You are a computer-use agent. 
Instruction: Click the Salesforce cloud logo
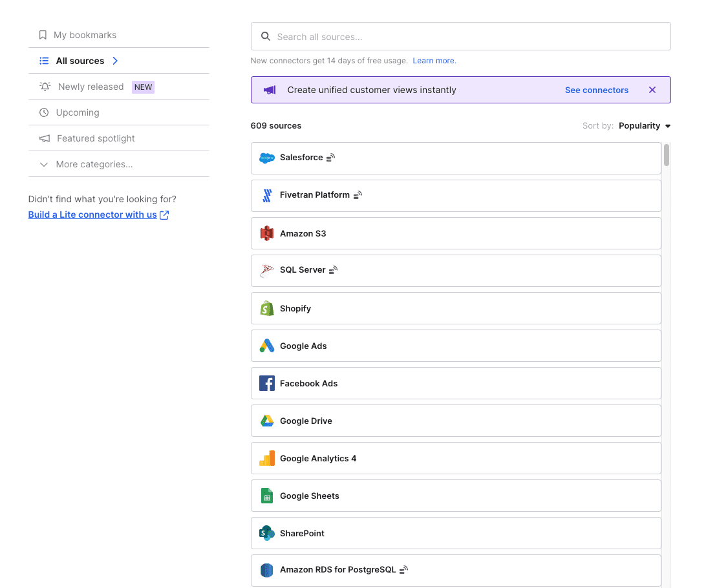coord(267,158)
